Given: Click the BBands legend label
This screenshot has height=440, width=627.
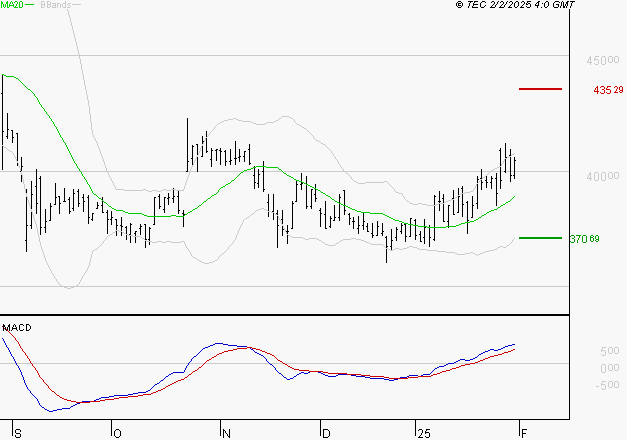Looking at the screenshot, I should [56, 5].
